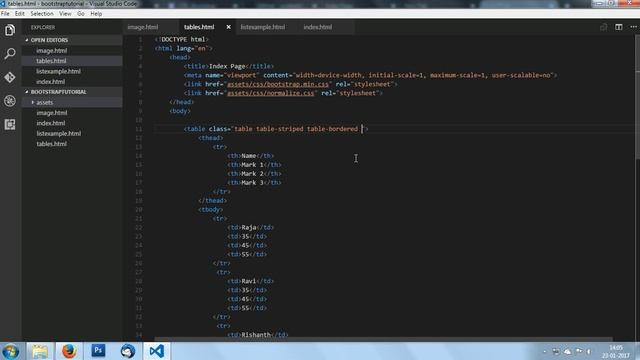The height and width of the screenshot is (360, 640).
Task: Open tables.html in BOOTSTRAPTUTORIAL folder
Action: 72,144
